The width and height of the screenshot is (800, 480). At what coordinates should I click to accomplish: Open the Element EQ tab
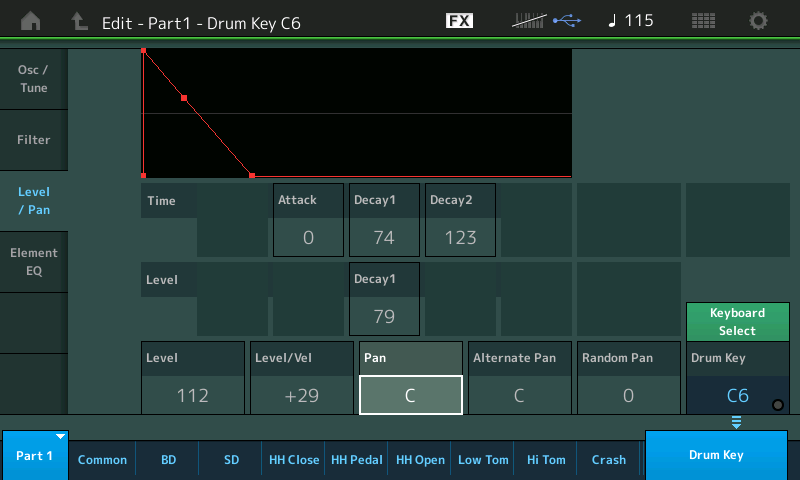[33, 262]
